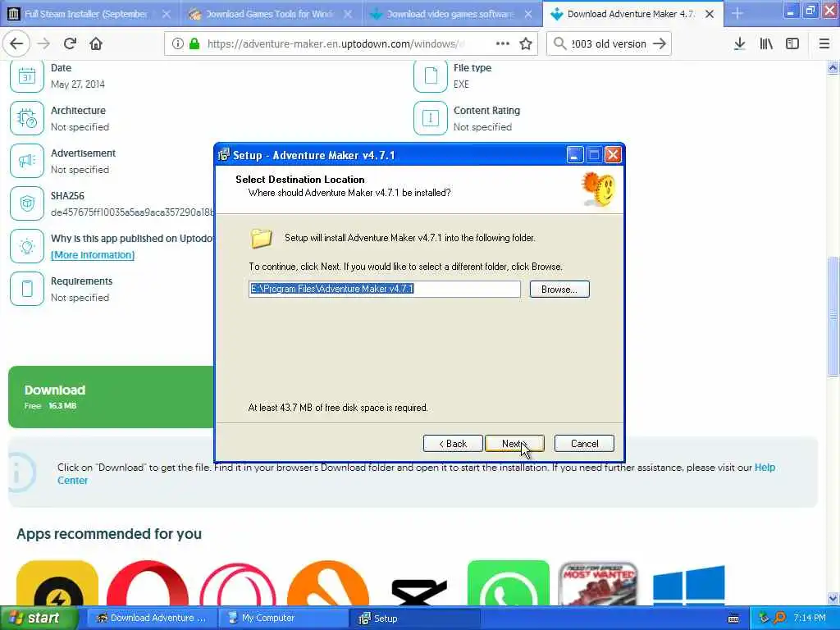Image resolution: width=840 pixels, height=630 pixels.
Task: Open Browse to choose destination folder
Action: tap(559, 290)
